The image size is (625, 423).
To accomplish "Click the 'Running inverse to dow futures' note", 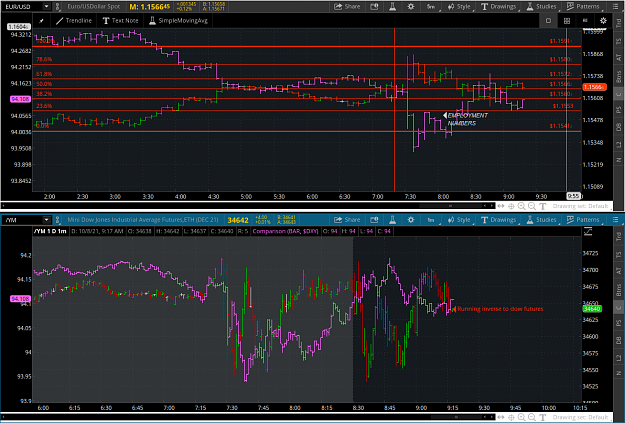I will pos(500,309).
